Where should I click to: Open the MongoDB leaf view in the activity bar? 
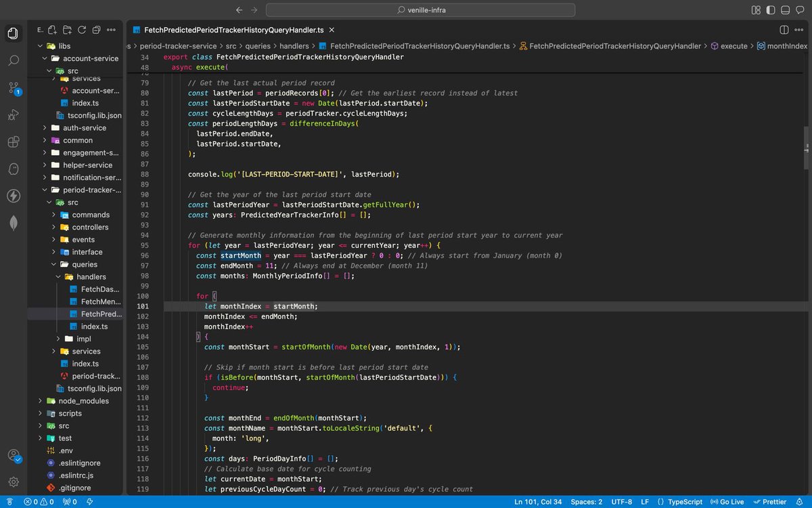[13, 223]
